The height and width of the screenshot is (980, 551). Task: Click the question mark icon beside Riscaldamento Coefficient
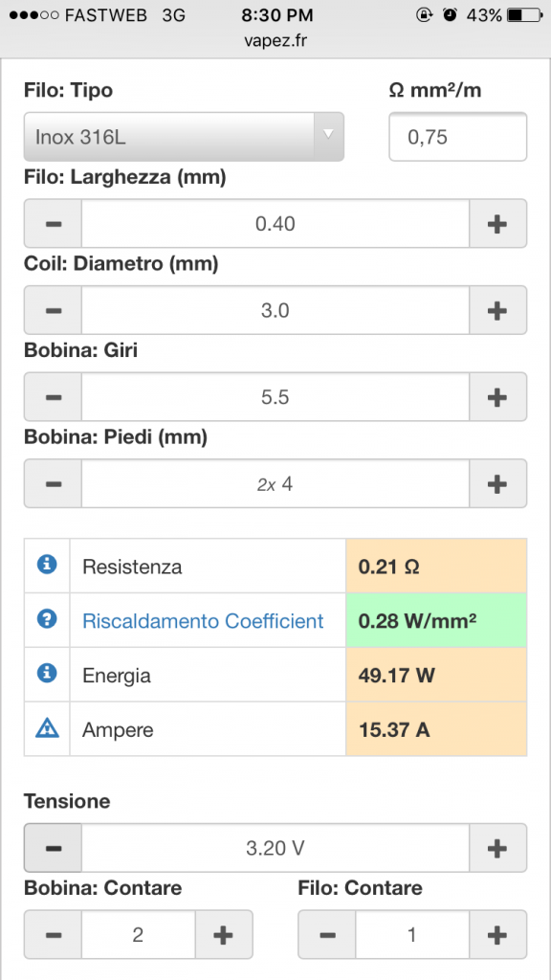pos(47,619)
